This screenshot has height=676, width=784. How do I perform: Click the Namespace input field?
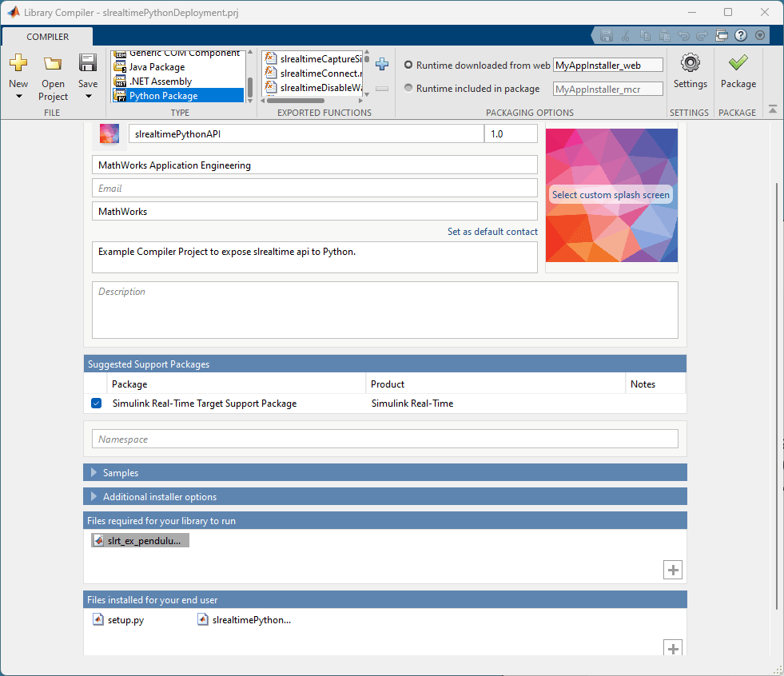click(x=385, y=439)
